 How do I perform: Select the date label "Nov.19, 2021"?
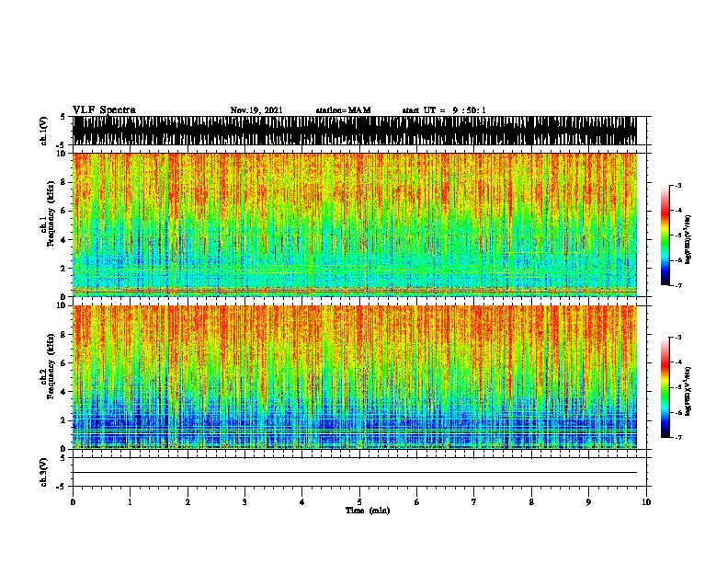[256, 110]
